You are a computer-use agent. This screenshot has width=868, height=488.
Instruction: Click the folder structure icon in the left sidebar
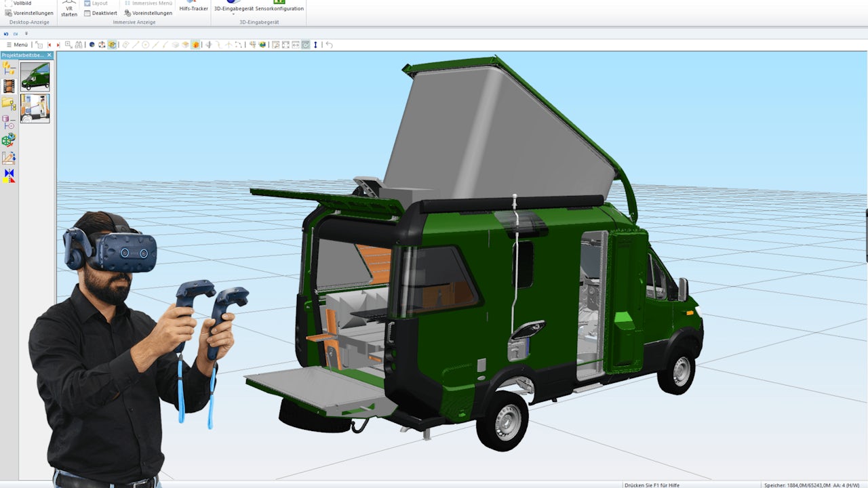coord(8,102)
